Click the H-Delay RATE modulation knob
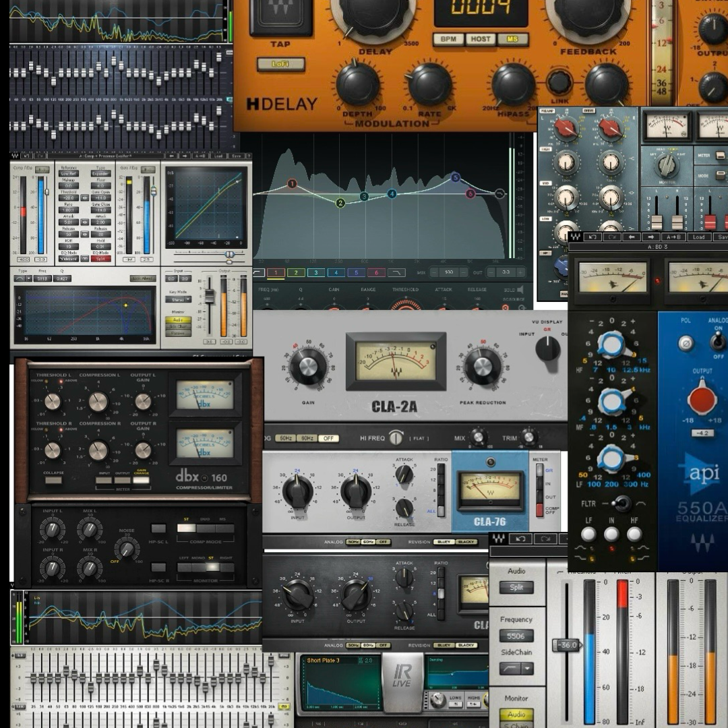 tap(429, 85)
